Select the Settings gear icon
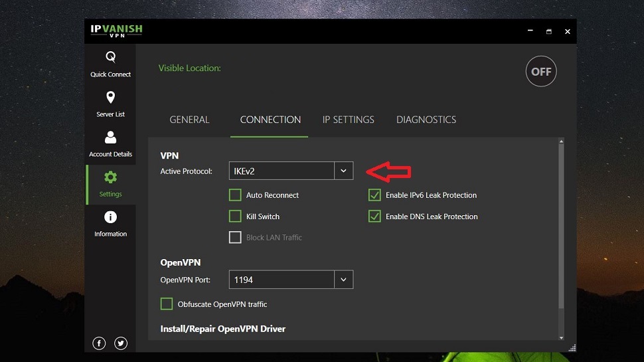This screenshot has width=644, height=362. point(110,177)
